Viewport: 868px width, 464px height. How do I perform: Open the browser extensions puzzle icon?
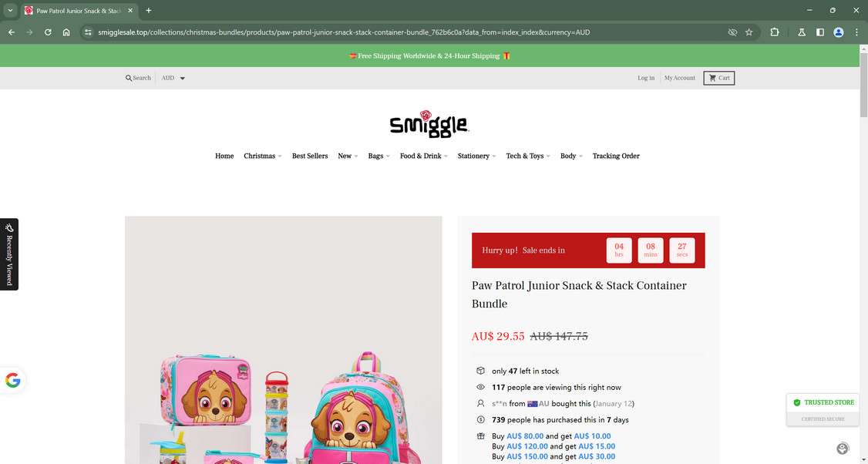775,32
